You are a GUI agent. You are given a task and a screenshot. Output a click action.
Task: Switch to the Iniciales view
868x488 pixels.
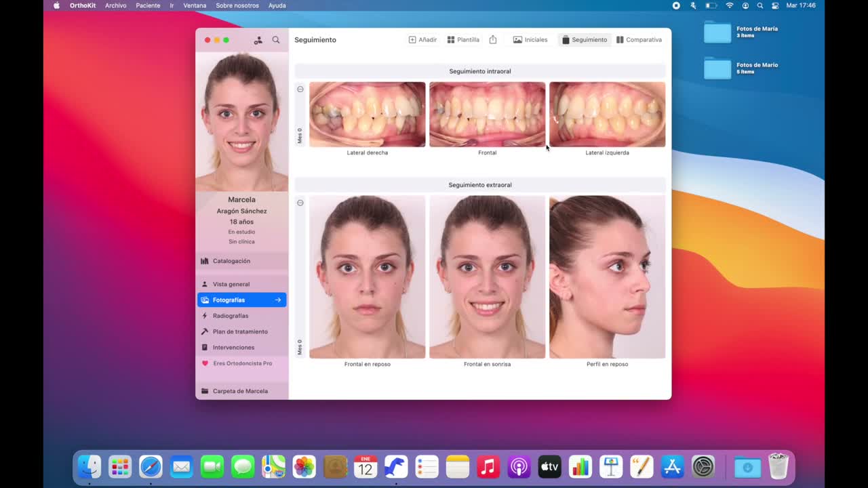pyautogui.click(x=530, y=40)
